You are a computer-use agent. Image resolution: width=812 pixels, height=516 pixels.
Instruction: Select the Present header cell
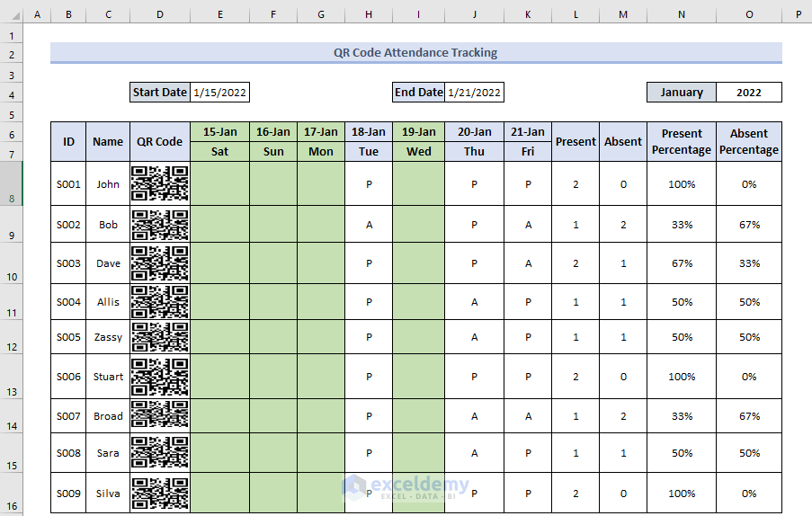point(576,142)
